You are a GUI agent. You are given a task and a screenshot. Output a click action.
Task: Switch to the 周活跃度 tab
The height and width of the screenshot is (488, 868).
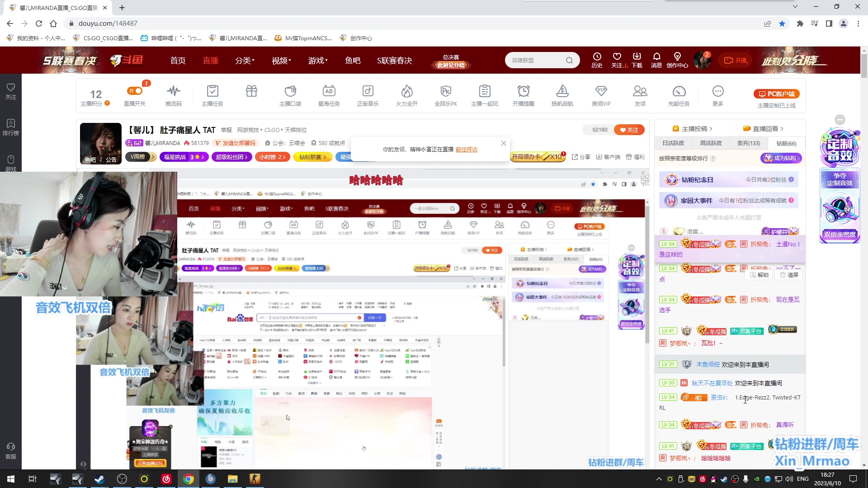click(x=711, y=143)
